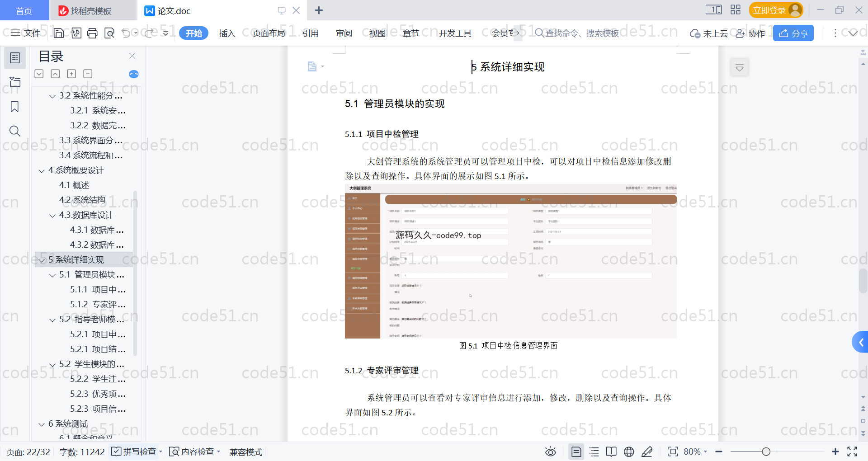Select 5.1.2 专家评 outline entry

[98, 304]
